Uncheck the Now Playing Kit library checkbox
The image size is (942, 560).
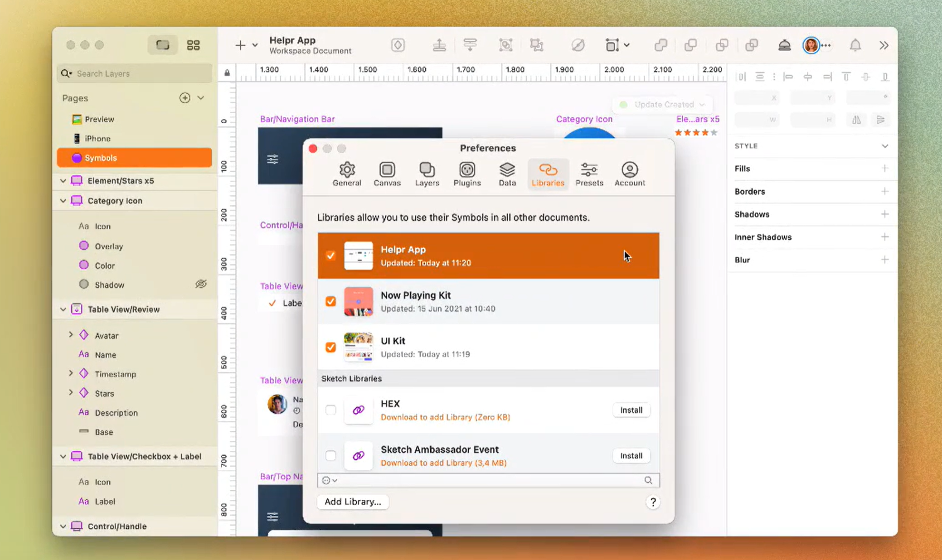(x=330, y=301)
